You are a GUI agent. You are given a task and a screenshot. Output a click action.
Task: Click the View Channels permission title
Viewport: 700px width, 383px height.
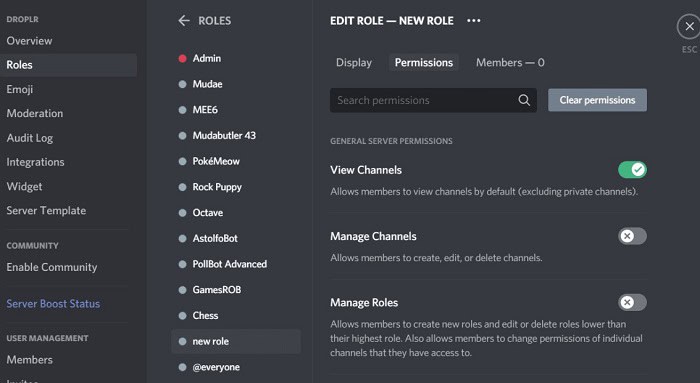pos(366,170)
